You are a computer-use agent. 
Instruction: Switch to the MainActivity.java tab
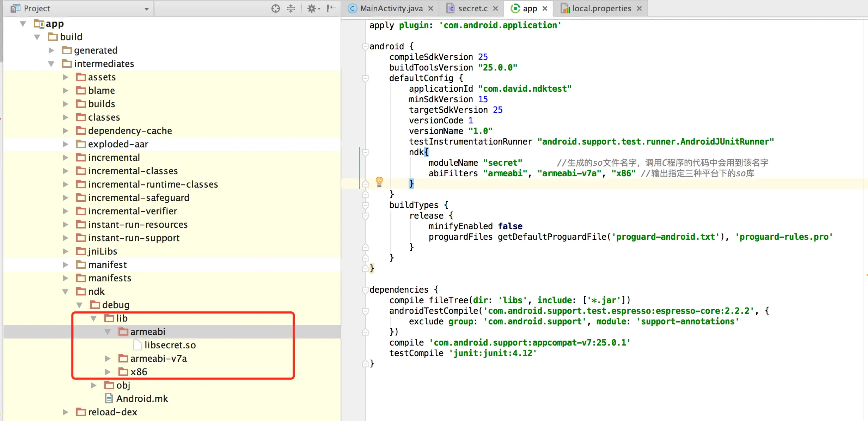click(391, 8)
